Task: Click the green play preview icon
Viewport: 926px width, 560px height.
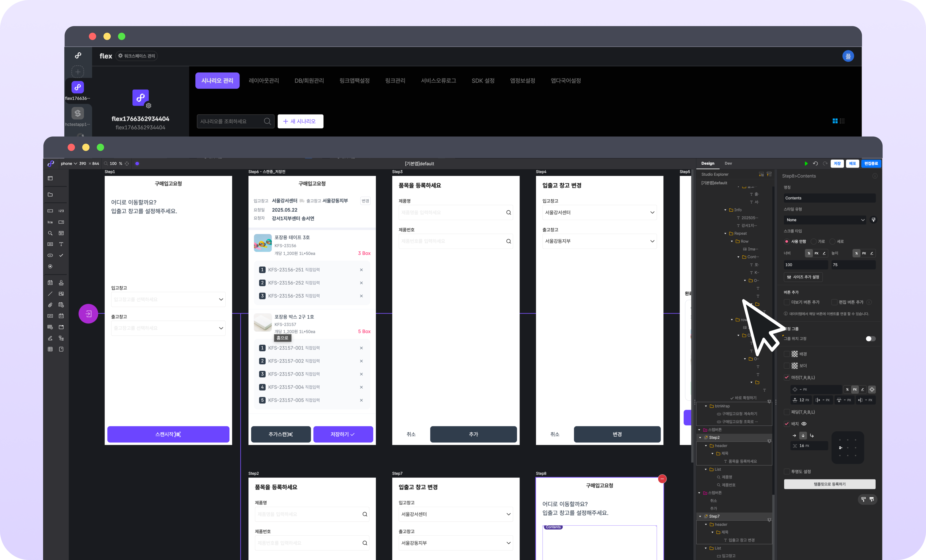Action: point(806,163)
